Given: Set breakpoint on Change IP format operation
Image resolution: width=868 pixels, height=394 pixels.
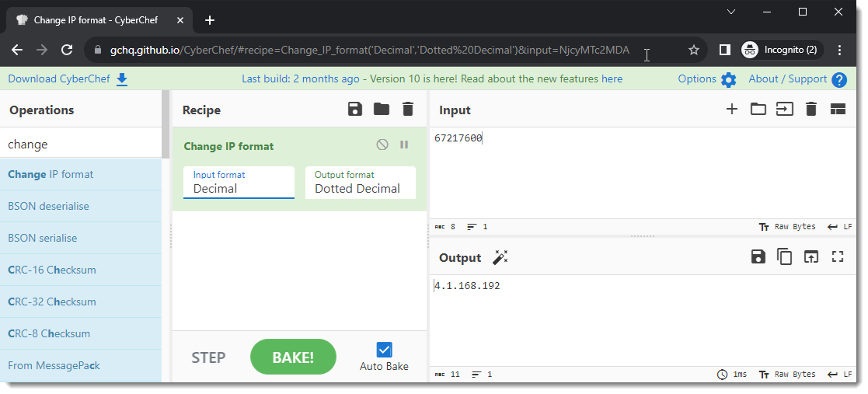Looking at the screenshot, I should pos(404,145).
